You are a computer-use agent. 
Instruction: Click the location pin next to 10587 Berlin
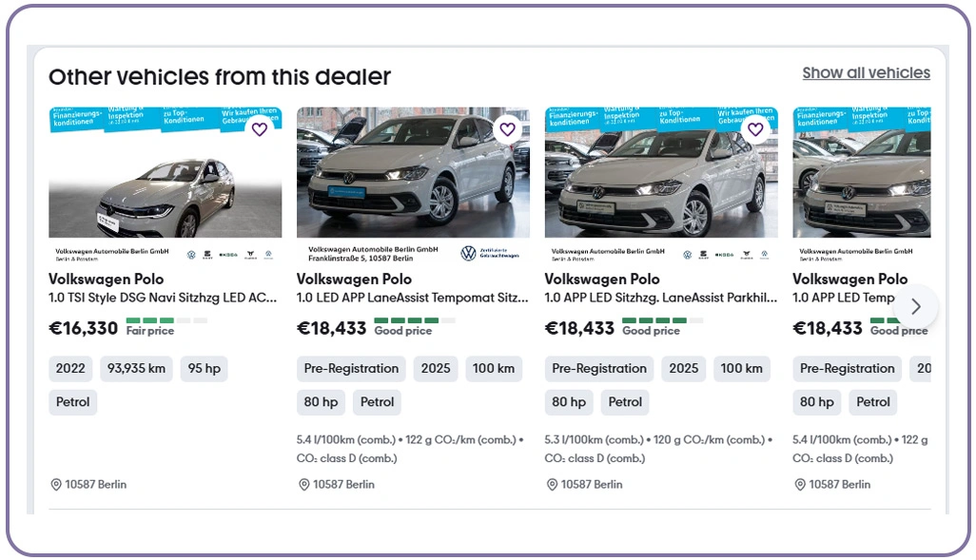55,484
